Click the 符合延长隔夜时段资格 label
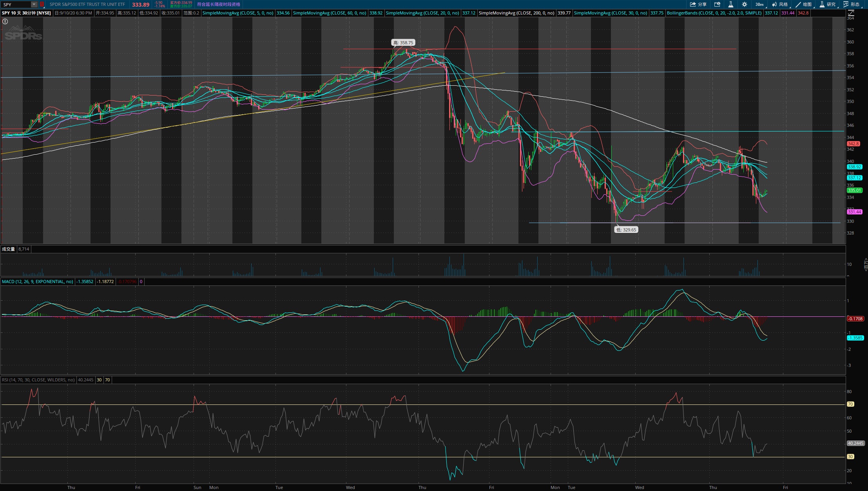Image resolution: width=868 pixels, height=491 pixels. click(219, 4)
